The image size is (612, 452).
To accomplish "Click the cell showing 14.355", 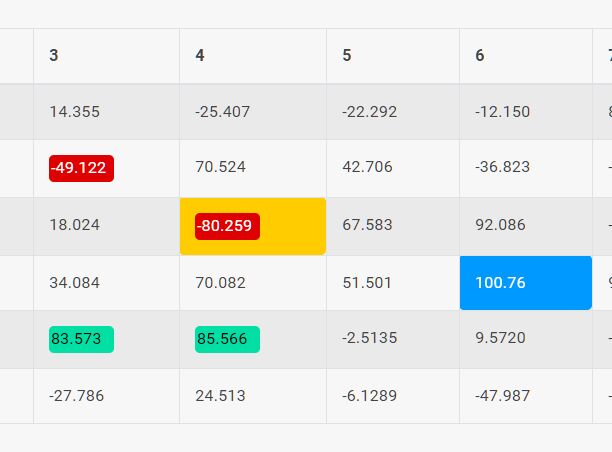I will coord(107,112).
